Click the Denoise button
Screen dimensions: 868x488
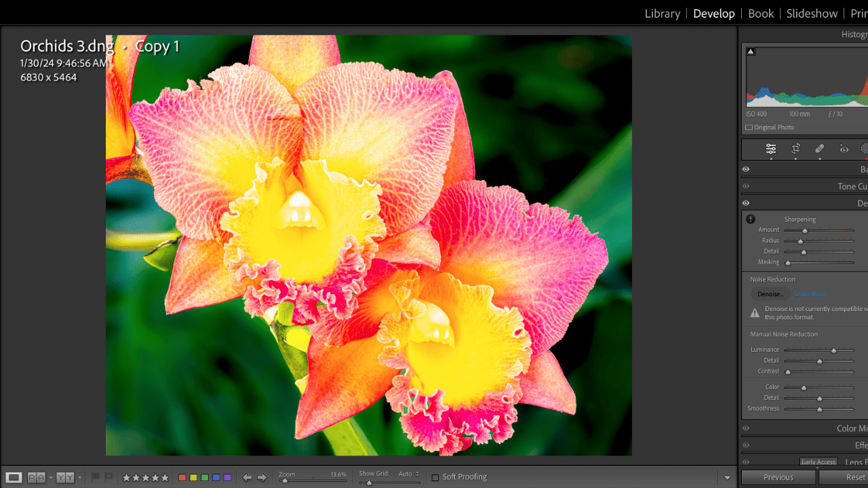click(x=770, y=294)
